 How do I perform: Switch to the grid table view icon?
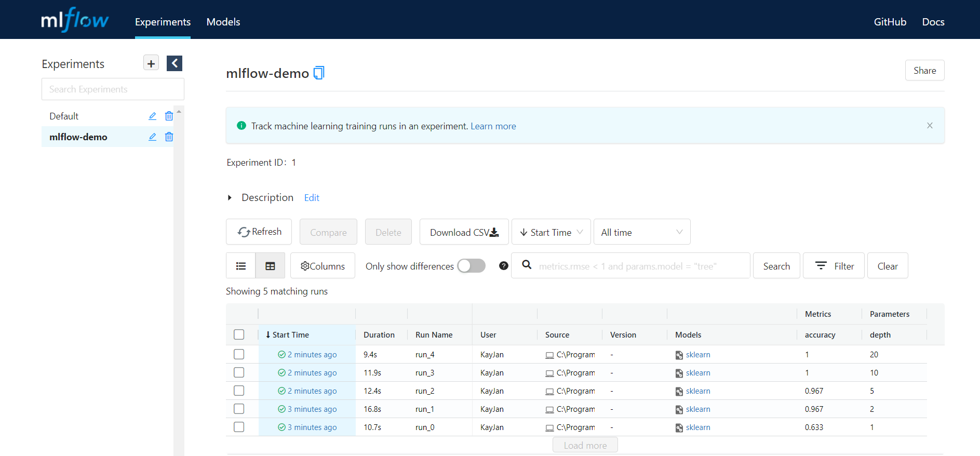[x=270, y=266]
